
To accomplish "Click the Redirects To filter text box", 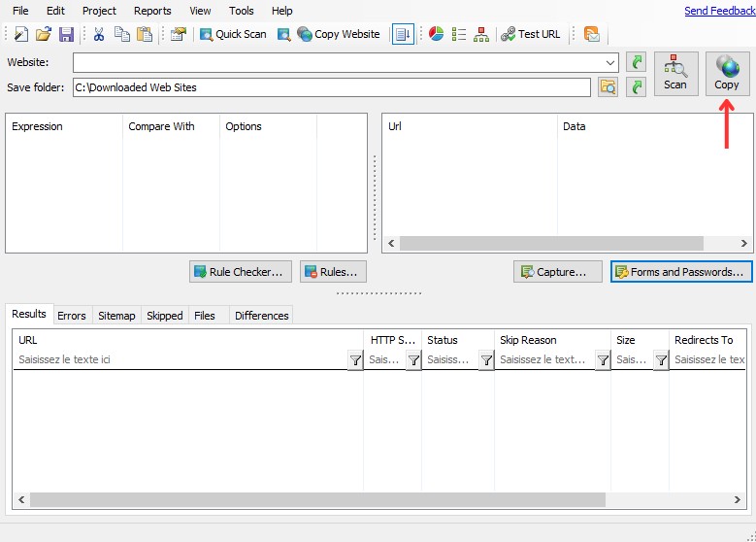I will click(707, 360).
